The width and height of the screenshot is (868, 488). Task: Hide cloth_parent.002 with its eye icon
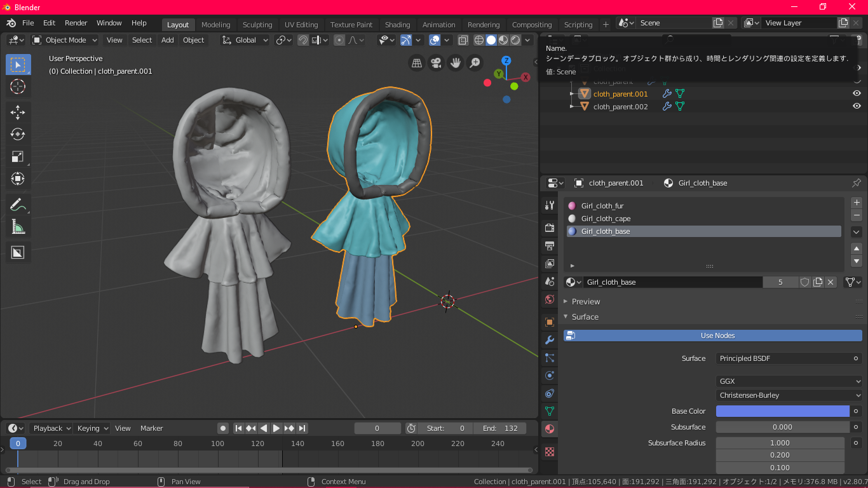pos(857,106)
